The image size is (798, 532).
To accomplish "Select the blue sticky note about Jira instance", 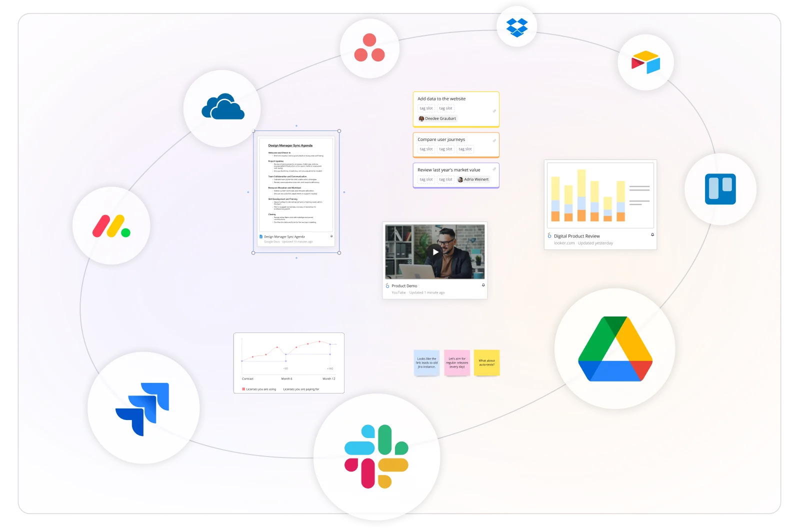I will (426, 362).
